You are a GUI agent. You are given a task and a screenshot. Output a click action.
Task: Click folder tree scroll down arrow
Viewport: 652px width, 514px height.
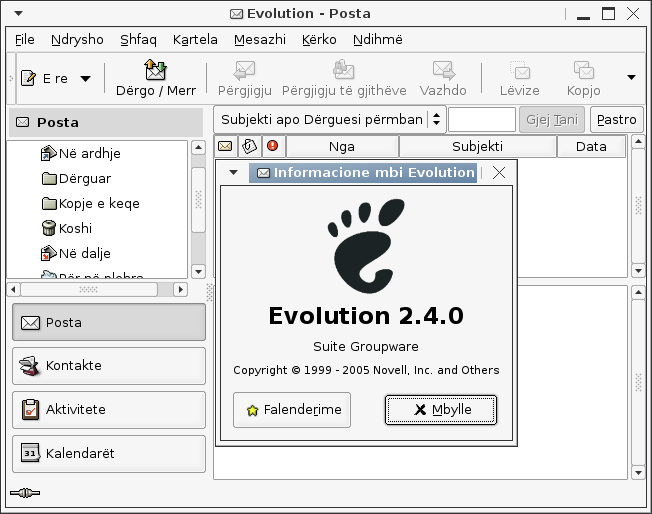(198, 272)
